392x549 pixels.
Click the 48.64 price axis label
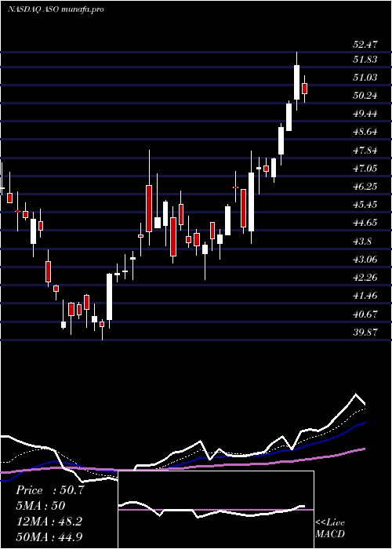click(365, 132)
